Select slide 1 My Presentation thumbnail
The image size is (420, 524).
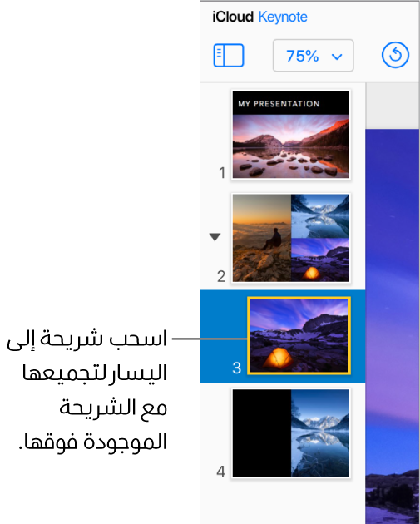tap(291, 135)
